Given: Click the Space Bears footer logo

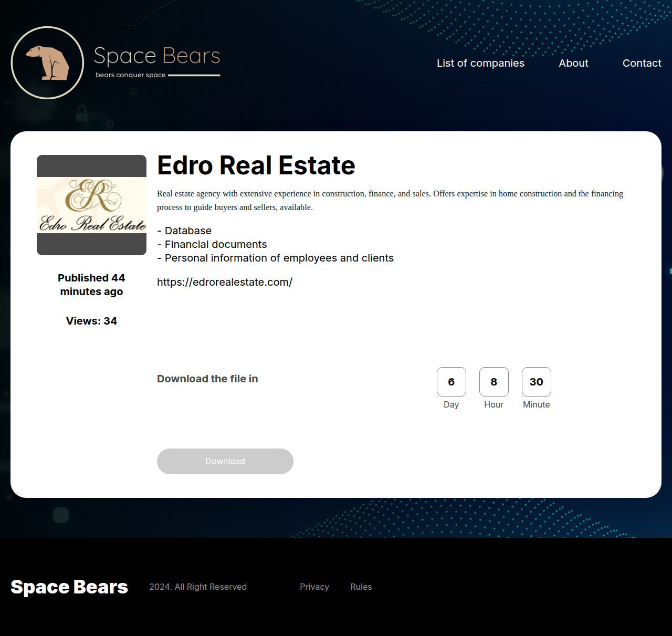Looking at the screenshot, I should click(x=69, y=587).
